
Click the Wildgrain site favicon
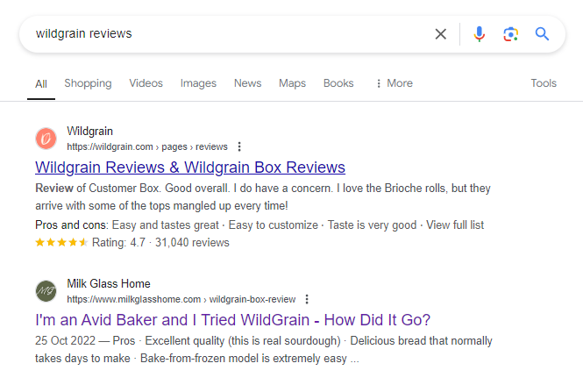(x=46, y=139)
